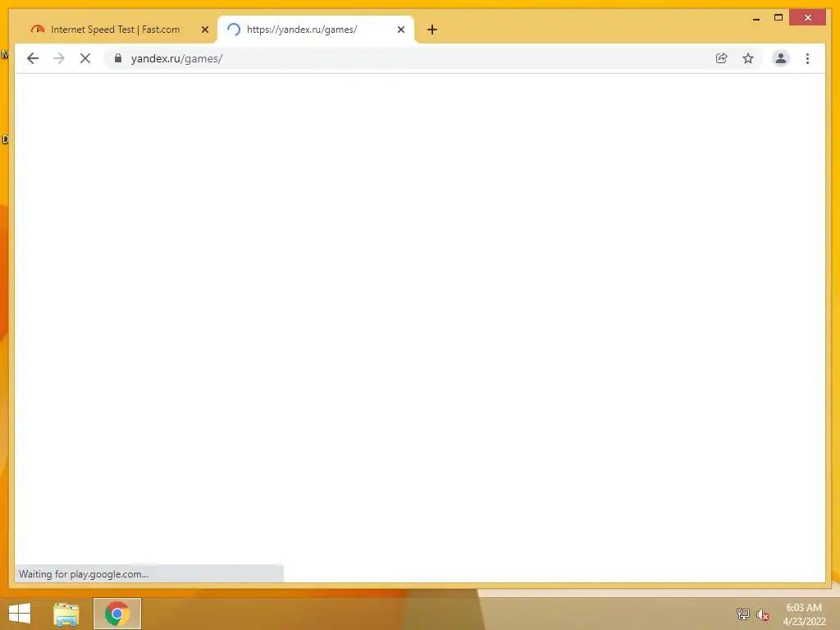Share this page via the share icon
This screenshot has width=840, height=630.
722,58
